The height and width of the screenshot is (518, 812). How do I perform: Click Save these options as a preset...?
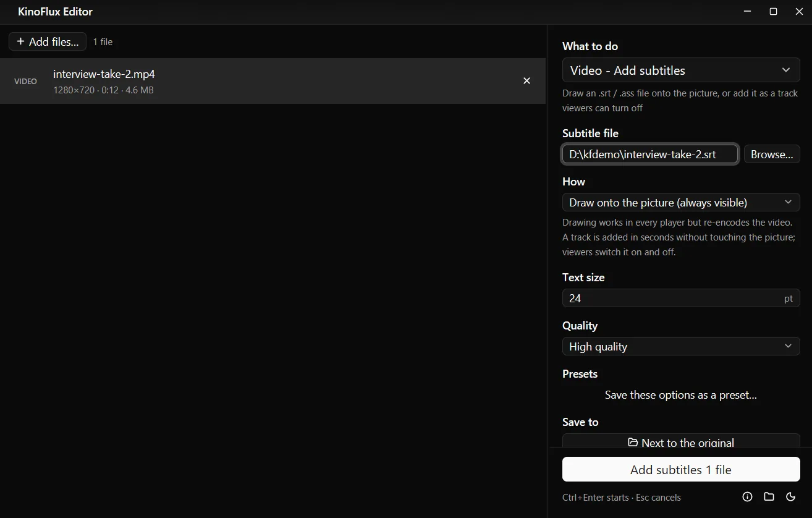point(681,394)
